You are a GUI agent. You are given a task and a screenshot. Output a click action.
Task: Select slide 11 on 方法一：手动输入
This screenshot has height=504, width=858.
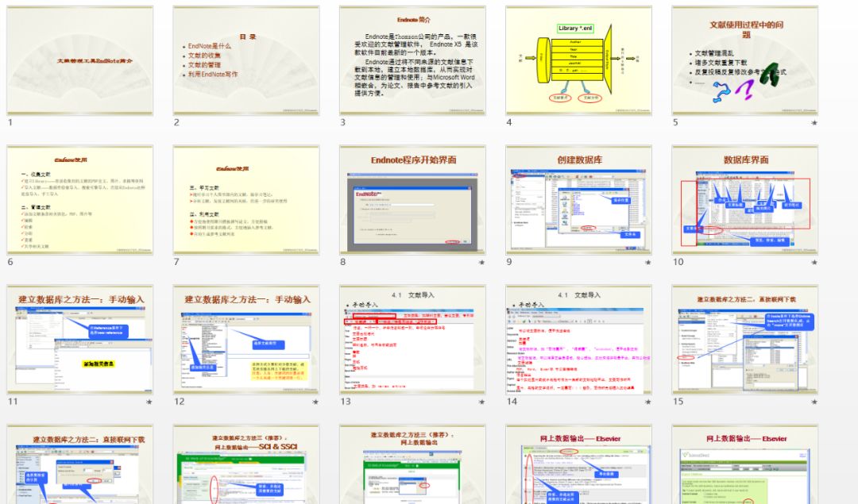[x=80, y=339]
